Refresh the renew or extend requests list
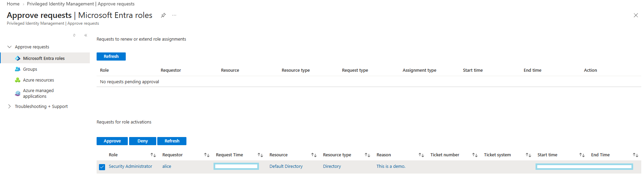 click(111, 57)
